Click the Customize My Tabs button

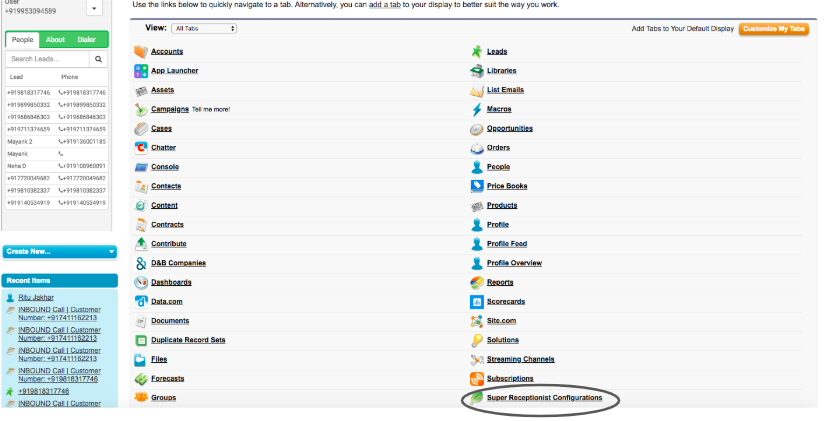[x=773, y=29]
